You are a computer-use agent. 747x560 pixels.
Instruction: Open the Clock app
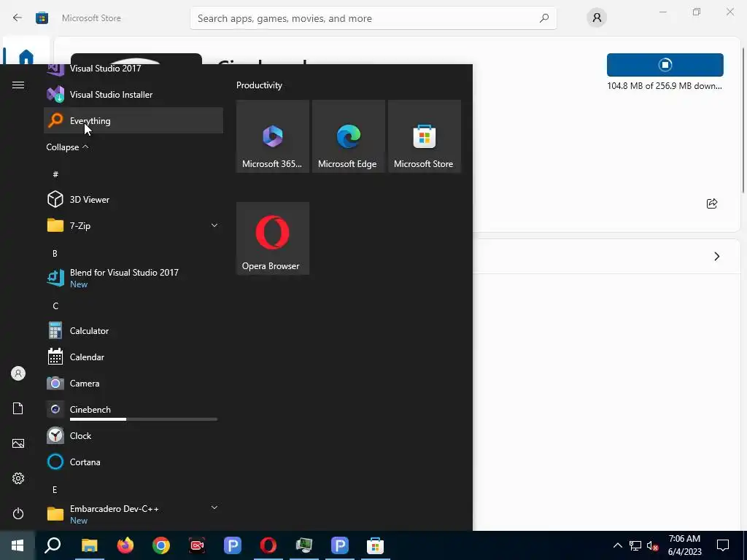(x=133, y=436)
